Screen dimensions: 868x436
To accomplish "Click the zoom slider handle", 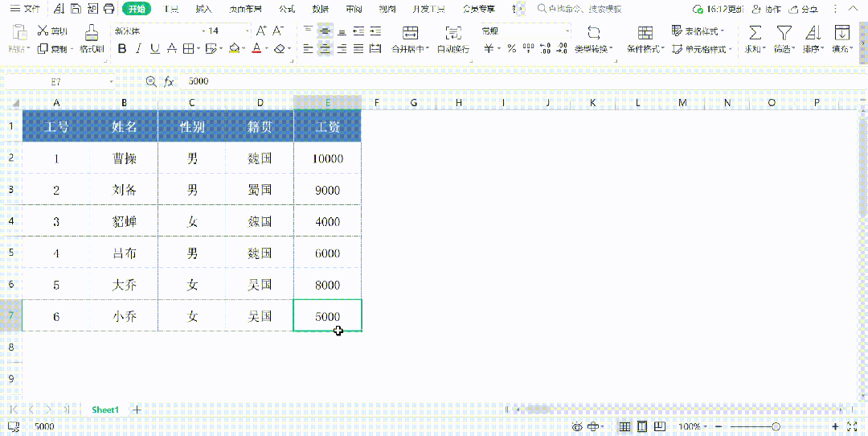I will pyautogui.click(x=776, y=426).
